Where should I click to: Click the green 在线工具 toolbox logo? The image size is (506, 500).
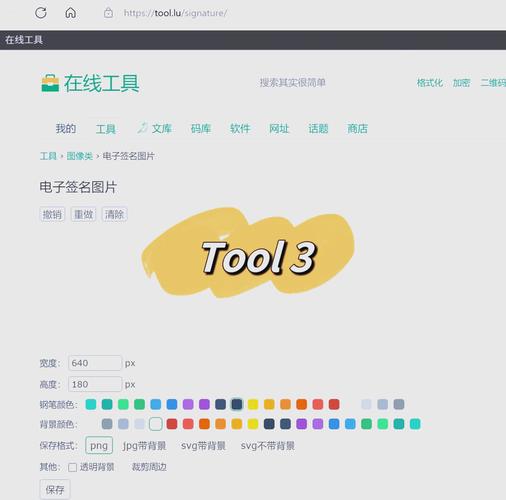click(90, 83)
